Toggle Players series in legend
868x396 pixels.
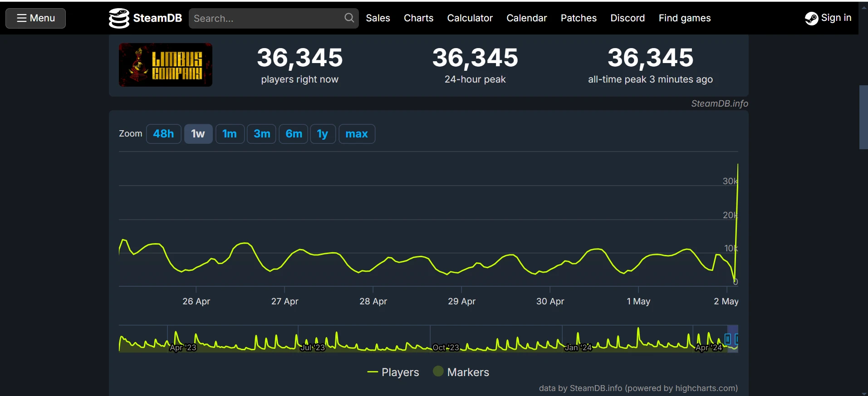point(393,372)
